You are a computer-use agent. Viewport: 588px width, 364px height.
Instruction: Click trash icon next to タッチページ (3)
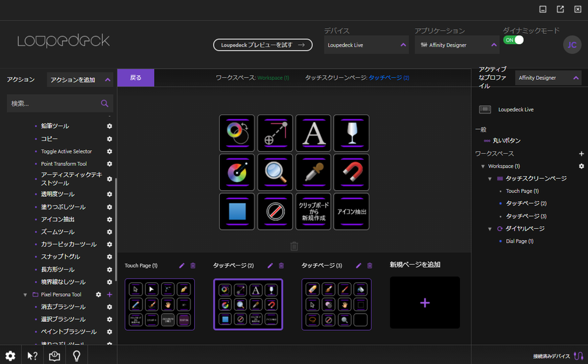click(x=370, y=266)
